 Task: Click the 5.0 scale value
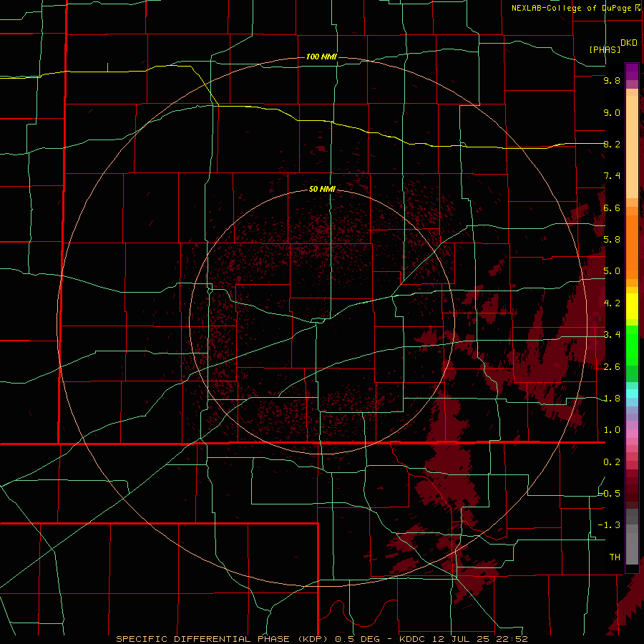[x=612, y=271]
